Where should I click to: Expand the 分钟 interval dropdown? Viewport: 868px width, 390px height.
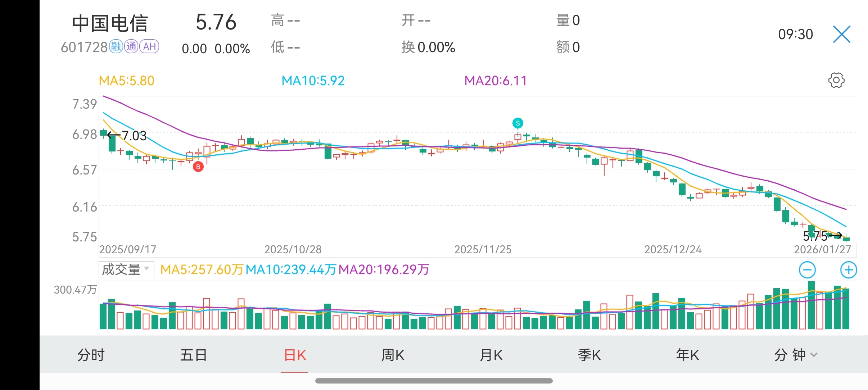pos(795,355)
